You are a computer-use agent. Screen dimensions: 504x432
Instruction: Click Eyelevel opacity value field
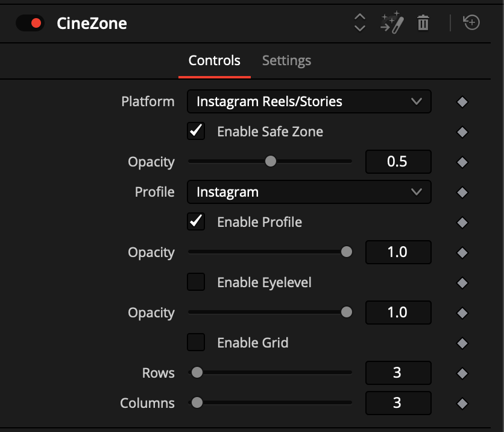(398, 313)
